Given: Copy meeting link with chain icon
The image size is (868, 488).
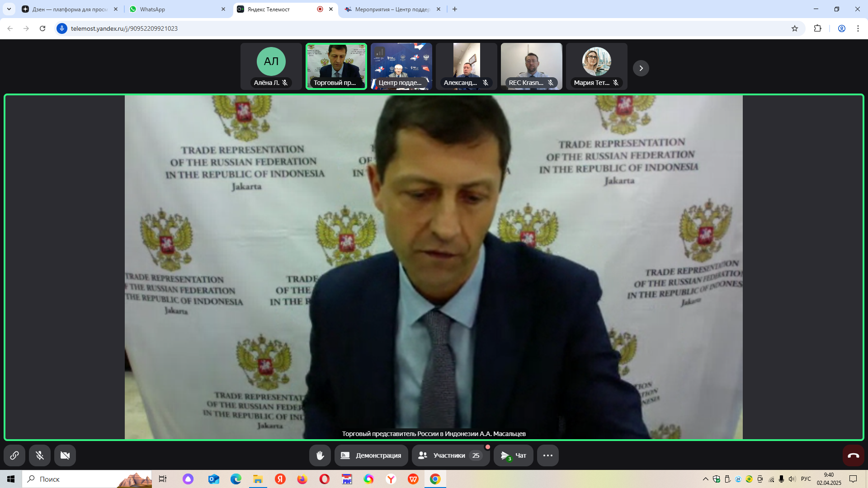Looking at the screenshot, I should pos(14,455).
